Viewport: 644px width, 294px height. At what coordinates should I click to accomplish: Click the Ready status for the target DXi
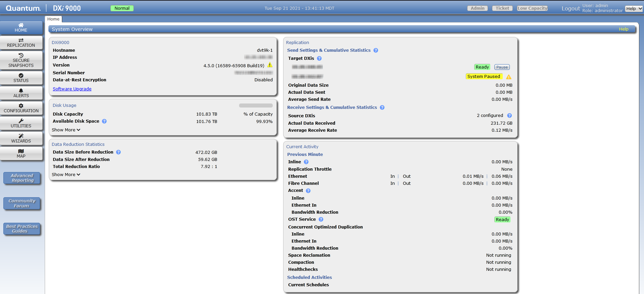(482, 67)
